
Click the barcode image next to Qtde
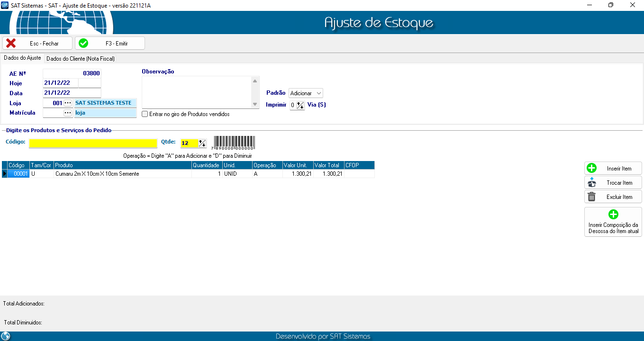click(x=234, y=143)
